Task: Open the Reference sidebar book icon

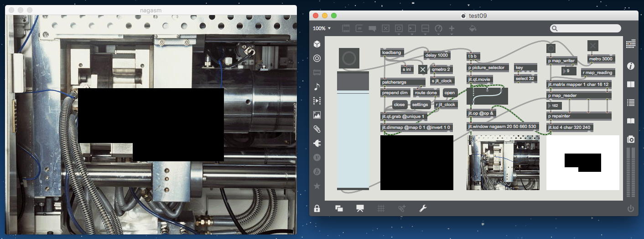Action: coord(631,85)
